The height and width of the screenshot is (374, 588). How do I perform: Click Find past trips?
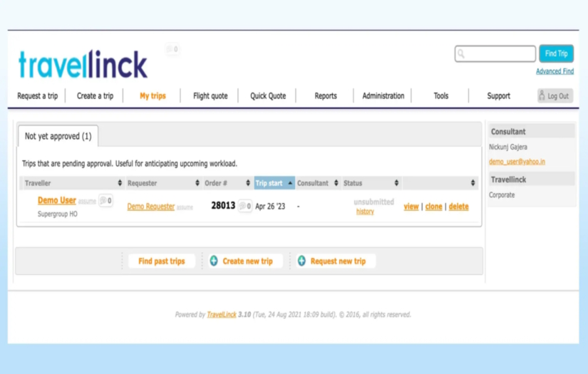[162, 261]
